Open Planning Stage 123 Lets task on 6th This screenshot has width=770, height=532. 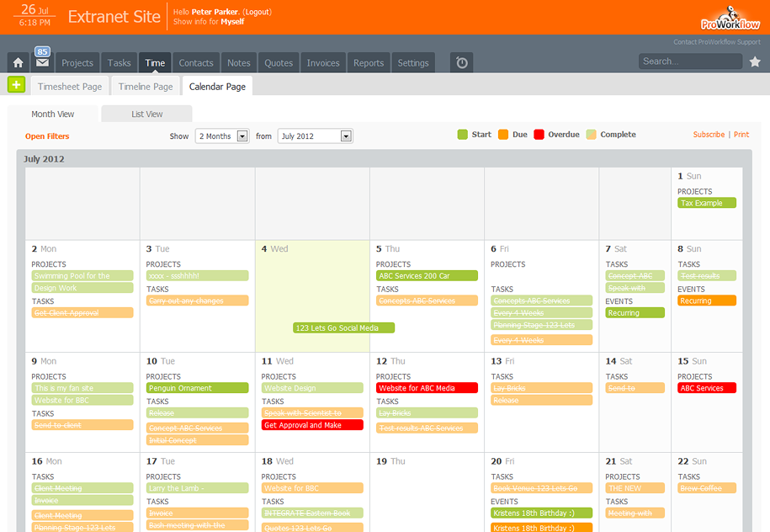pos(542,325)
